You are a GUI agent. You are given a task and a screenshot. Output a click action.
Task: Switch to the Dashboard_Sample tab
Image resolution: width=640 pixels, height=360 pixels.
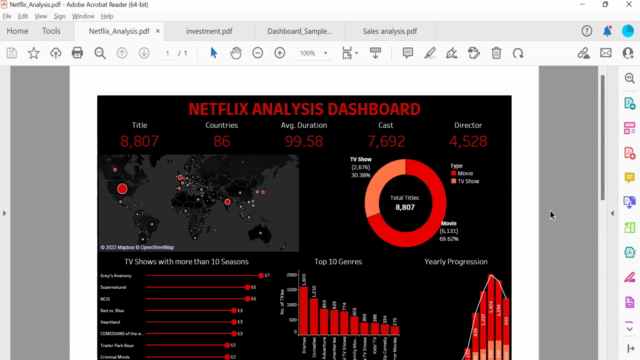click(x=299, y=31)
